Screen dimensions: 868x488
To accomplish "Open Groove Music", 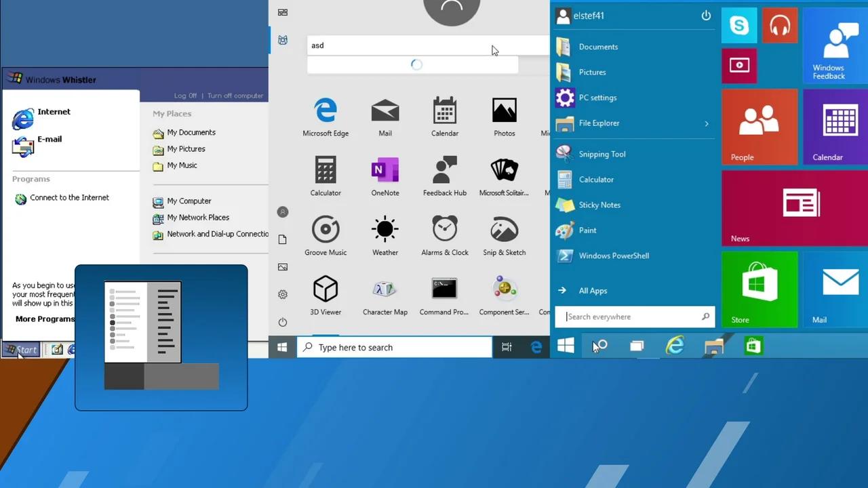I will click(325, 235).
